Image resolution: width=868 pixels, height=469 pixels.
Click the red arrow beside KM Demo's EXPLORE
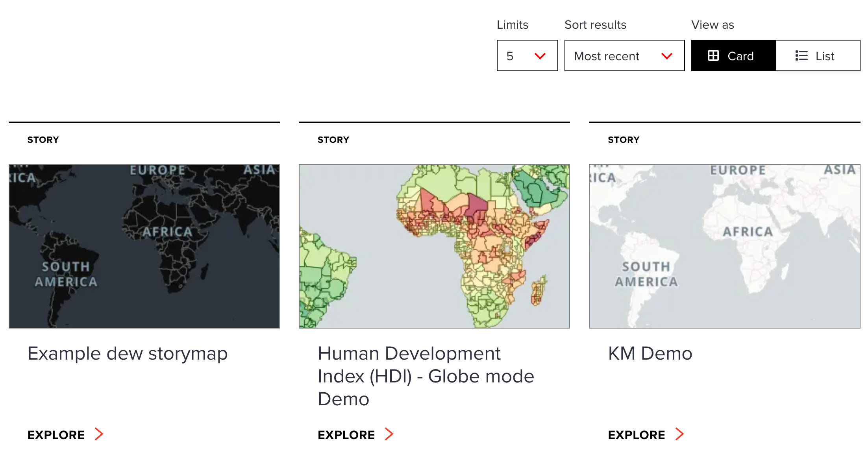click(x=679, y=434)
